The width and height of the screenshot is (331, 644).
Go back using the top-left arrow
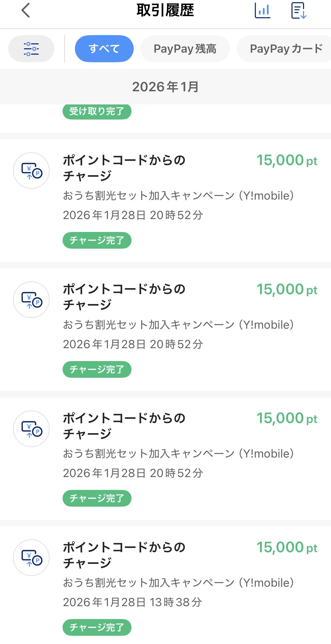point(26,10)
